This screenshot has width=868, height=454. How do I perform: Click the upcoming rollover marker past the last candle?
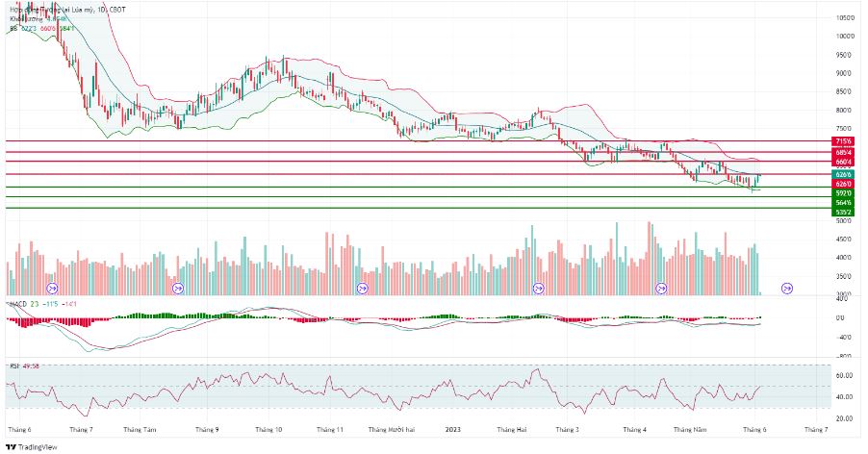(787, 289)
